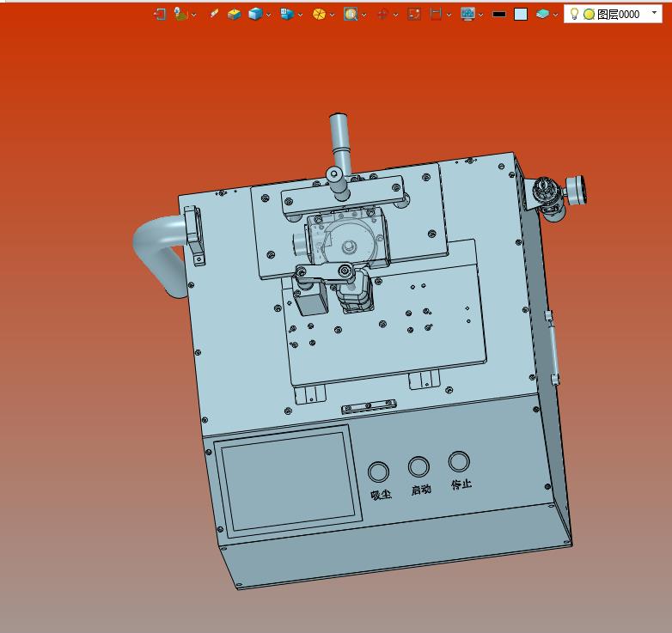Open the lighting and scene settings icon

point(180,14)
